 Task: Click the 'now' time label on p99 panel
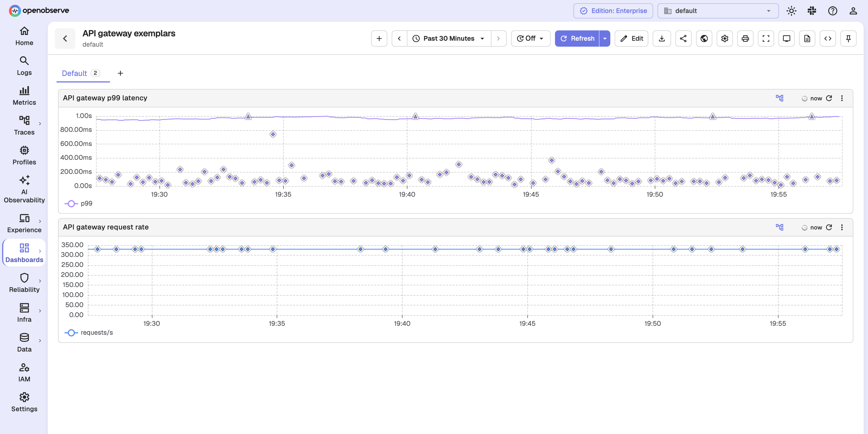click(x=816, y=98)
